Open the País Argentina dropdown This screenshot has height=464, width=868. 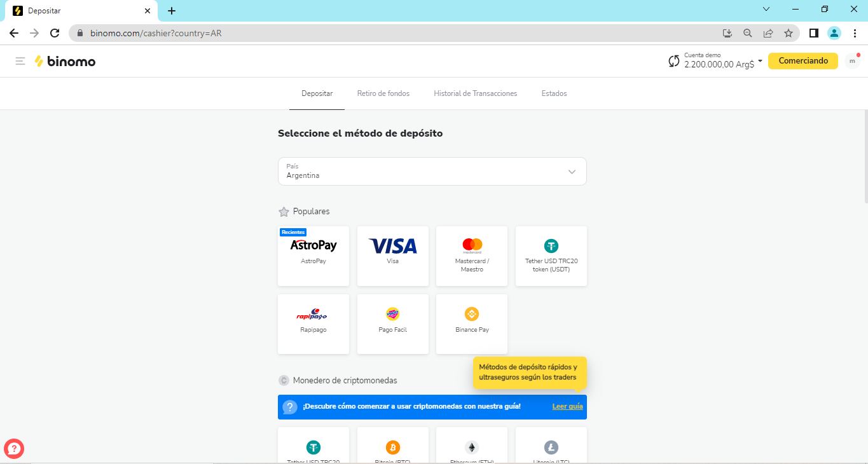pyautogui.click(x=432, y=171)
